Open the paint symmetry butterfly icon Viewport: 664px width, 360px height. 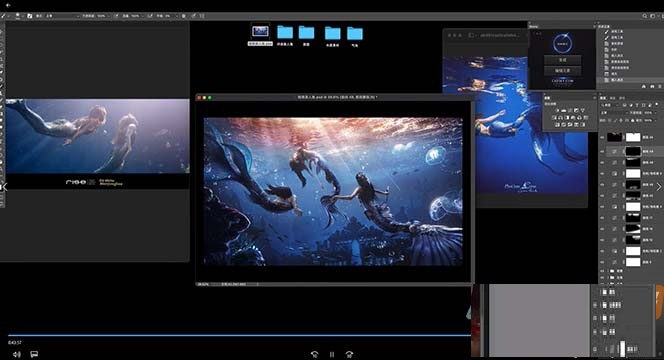(202, 16)
